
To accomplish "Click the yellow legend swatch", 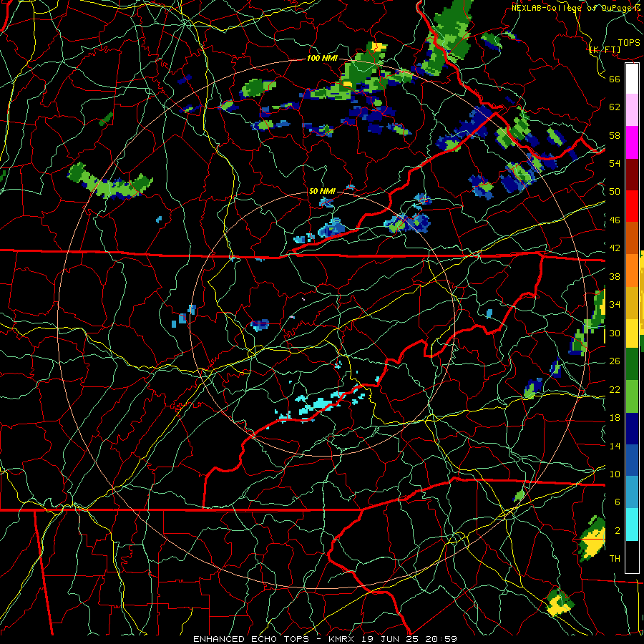I will click(x=632, y=333).
